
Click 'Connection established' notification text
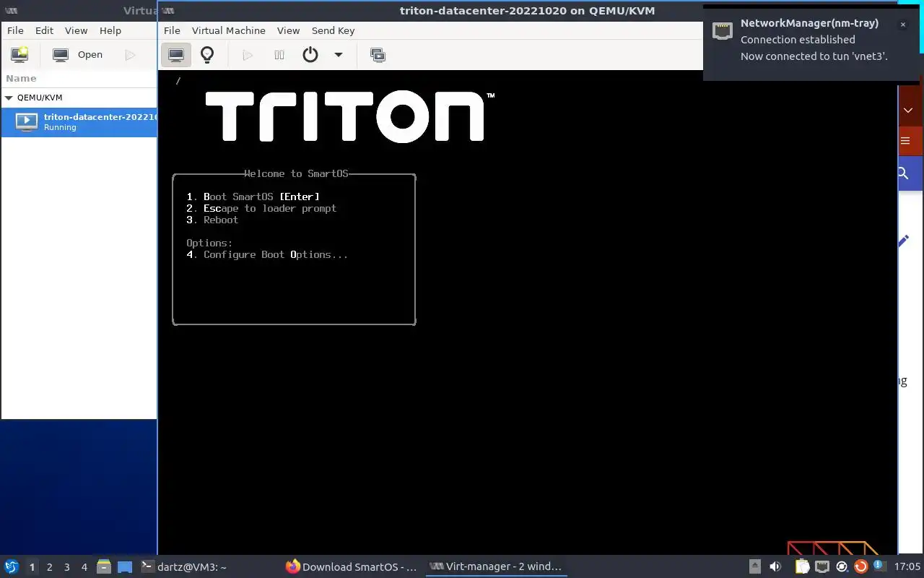pos(798,40)
